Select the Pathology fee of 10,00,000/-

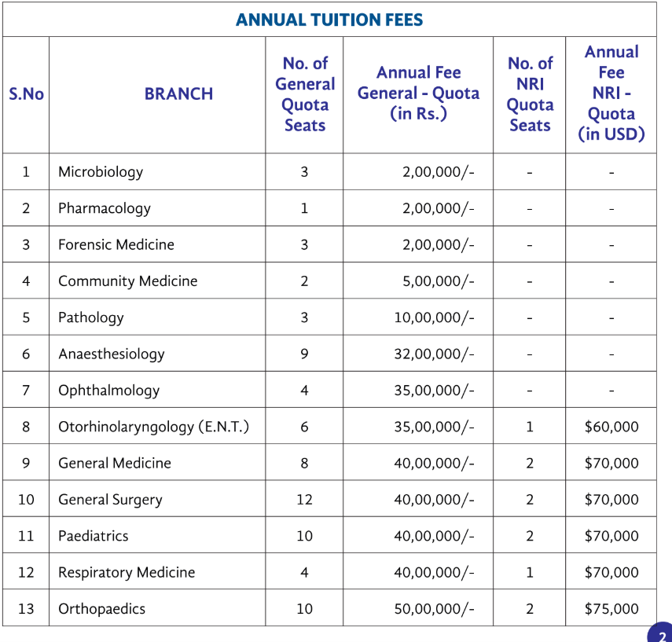click(434, 317)
